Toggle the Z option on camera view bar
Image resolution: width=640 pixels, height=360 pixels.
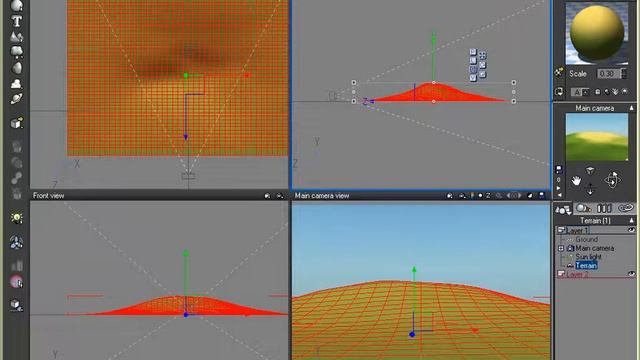[x=488, y=196]
